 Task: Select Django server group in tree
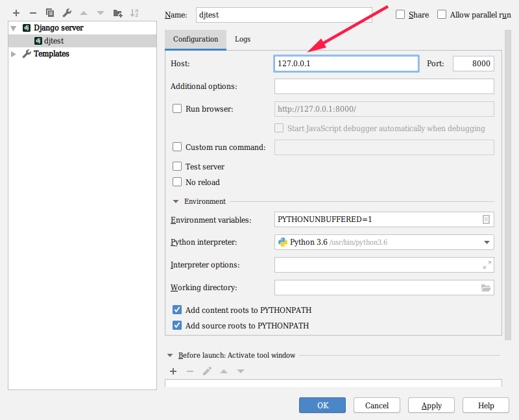[x=82, y=28]
